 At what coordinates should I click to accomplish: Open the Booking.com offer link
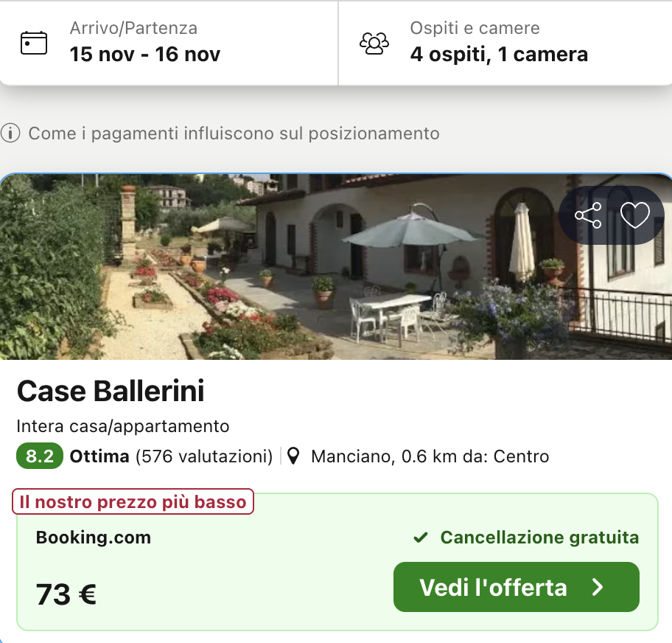click(93, 538)
